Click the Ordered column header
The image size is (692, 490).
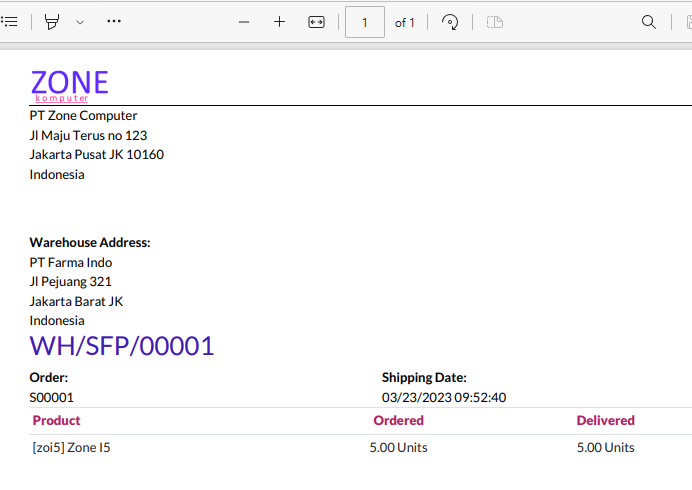[x=399, y=420]
